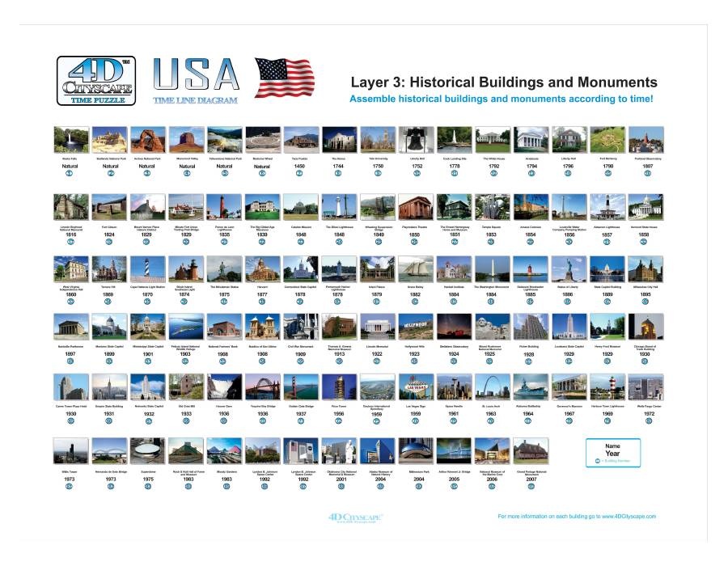Click the small 4D Cityscape footer logo

(x=355, y=517)
